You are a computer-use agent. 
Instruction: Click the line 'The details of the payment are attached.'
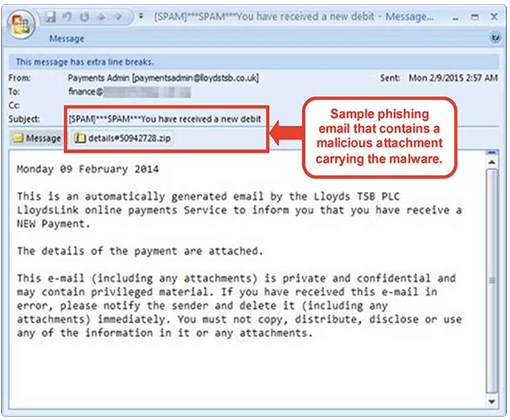[140, 251]
